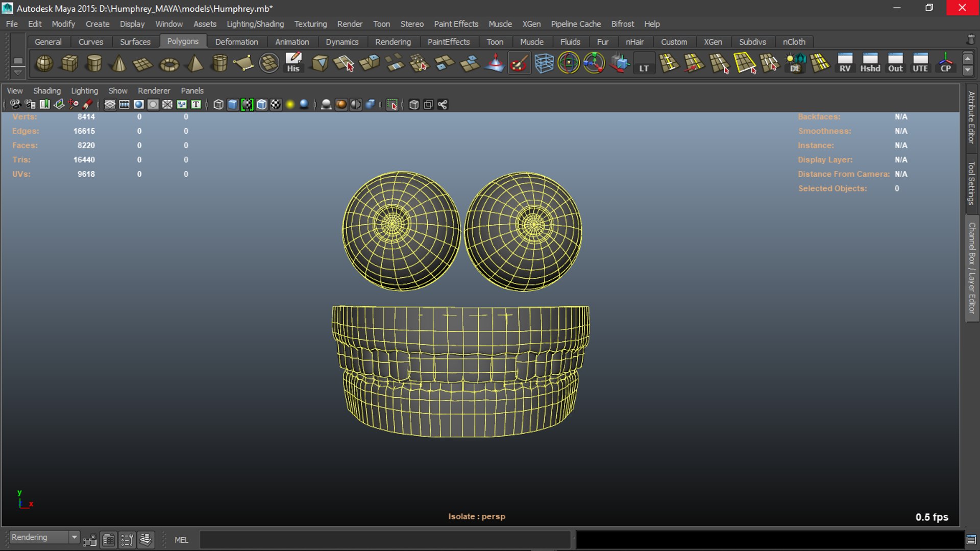The width and height of the screenshot is (980, 551).
Task: Click the CP center pivot shelf button
Action: point(945,63)
